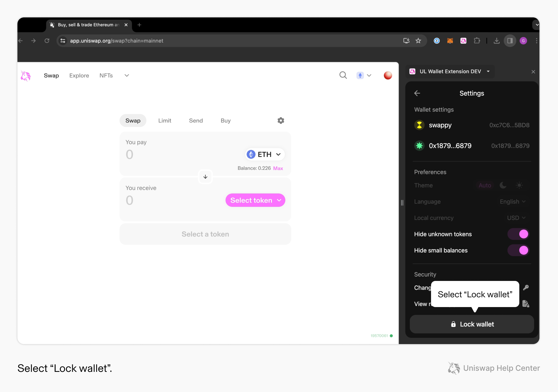The width and height of the screenshot is (558, 392).
Task: Click the search magnifier icon on Uniswap
Action: pos(343,75)
